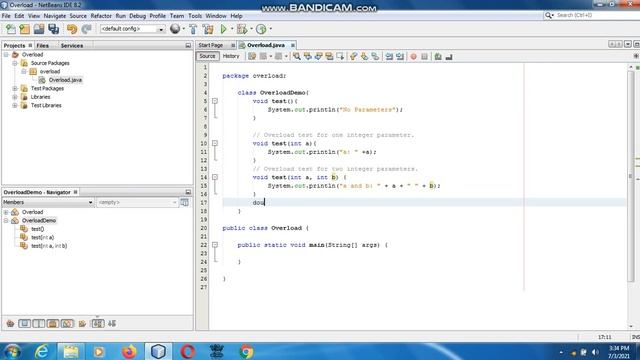The height and width of the screenshot is (360, 640).
Task: Toggle Show Static Members filter in Navigator
Action: point(39,324)
